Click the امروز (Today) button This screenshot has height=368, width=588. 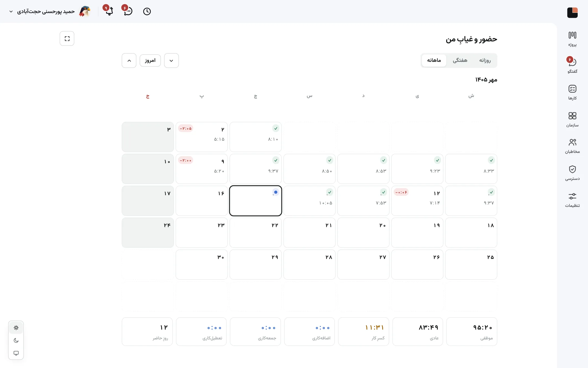click(x=150, y=61)
